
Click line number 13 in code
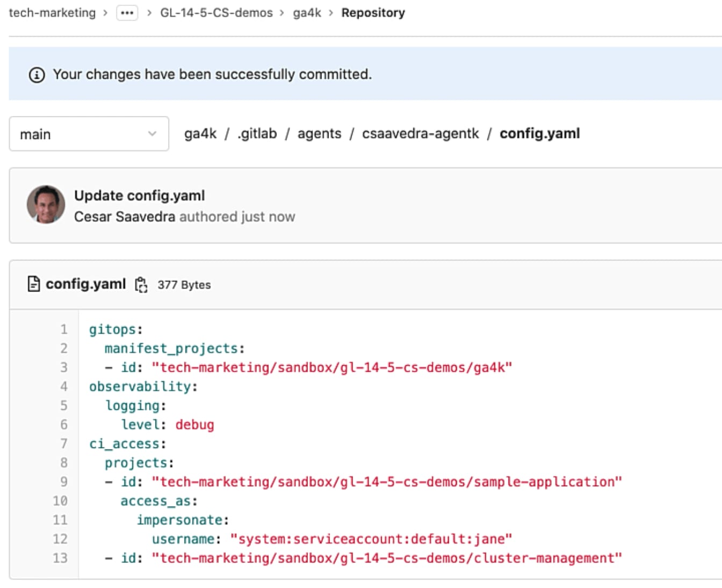pos(60,558)
